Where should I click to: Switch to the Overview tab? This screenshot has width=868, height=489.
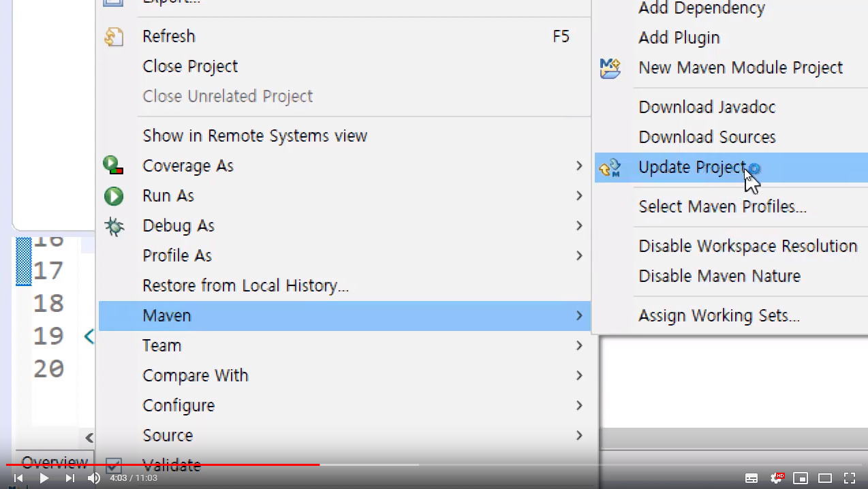pyautogui.click(x=55, y=462)
